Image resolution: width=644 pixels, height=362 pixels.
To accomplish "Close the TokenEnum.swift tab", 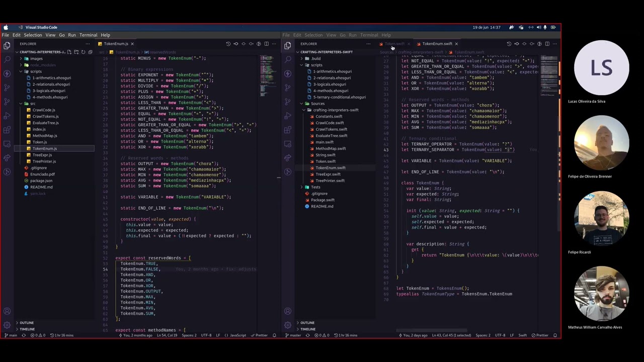I will tap(456, 44).
